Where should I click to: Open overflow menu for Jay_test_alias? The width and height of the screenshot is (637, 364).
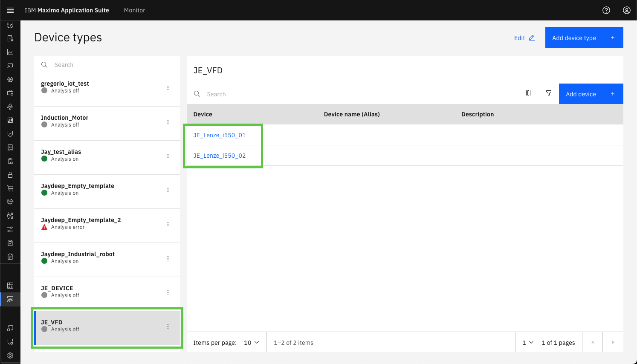click(168, 156)
